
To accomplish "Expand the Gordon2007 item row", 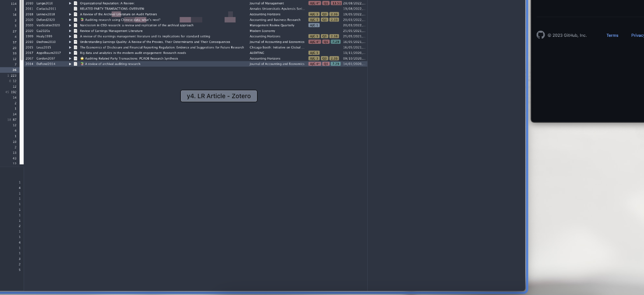I will point(70,58).
